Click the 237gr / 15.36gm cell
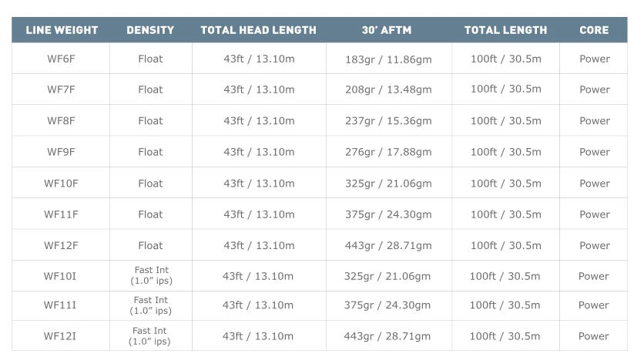 click(388, 121)
